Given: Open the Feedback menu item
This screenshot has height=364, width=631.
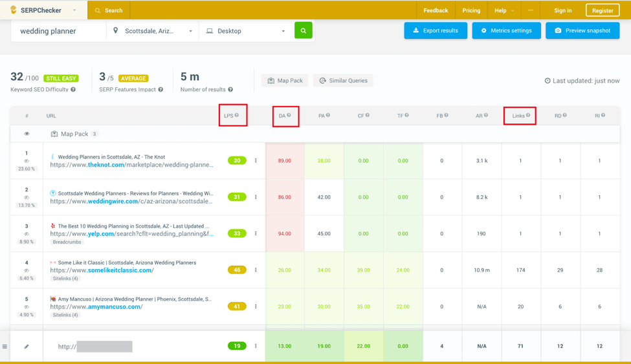Looking at the screenshot, I should [436, 10].
